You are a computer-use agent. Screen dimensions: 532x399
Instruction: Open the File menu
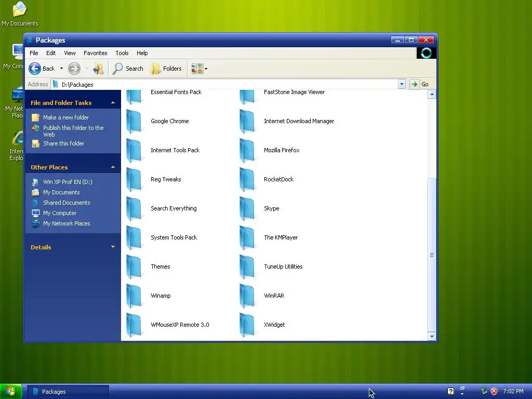click(34, 53)
